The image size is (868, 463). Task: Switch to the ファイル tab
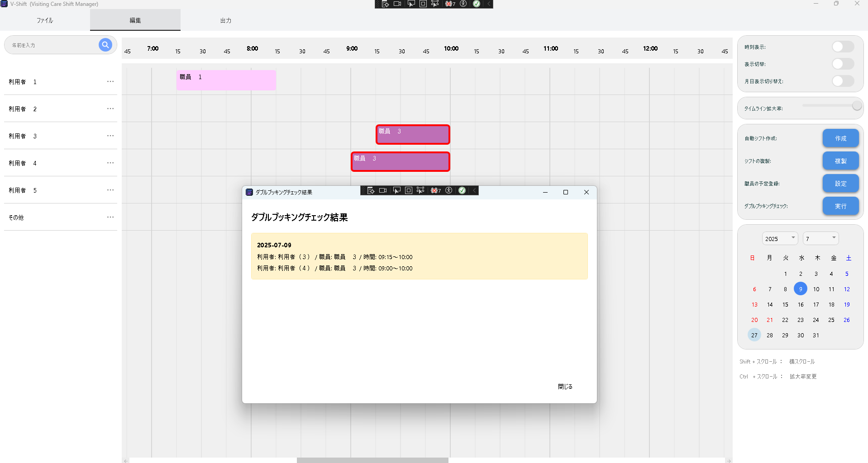tap(45, 20)
